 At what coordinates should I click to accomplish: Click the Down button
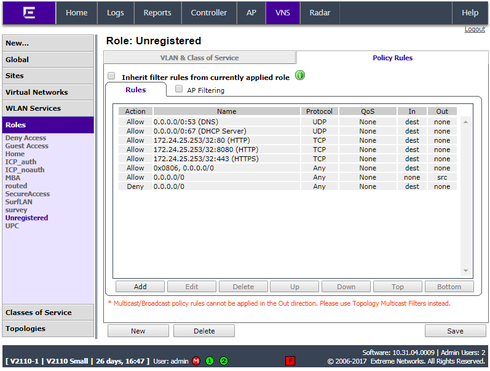tap(346, 287)
